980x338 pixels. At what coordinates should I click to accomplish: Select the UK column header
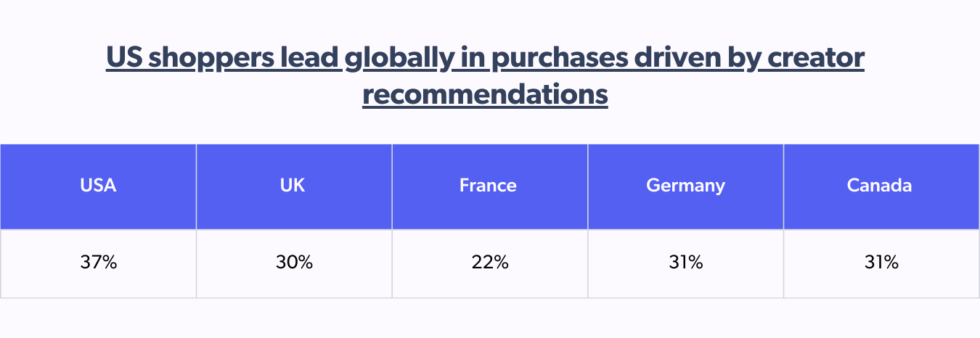[294, 186]
